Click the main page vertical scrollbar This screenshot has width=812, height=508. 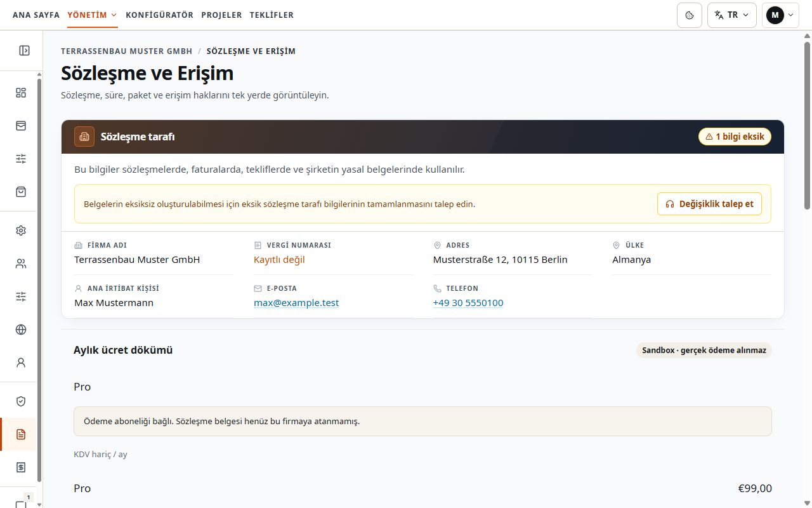pos(807,125)
